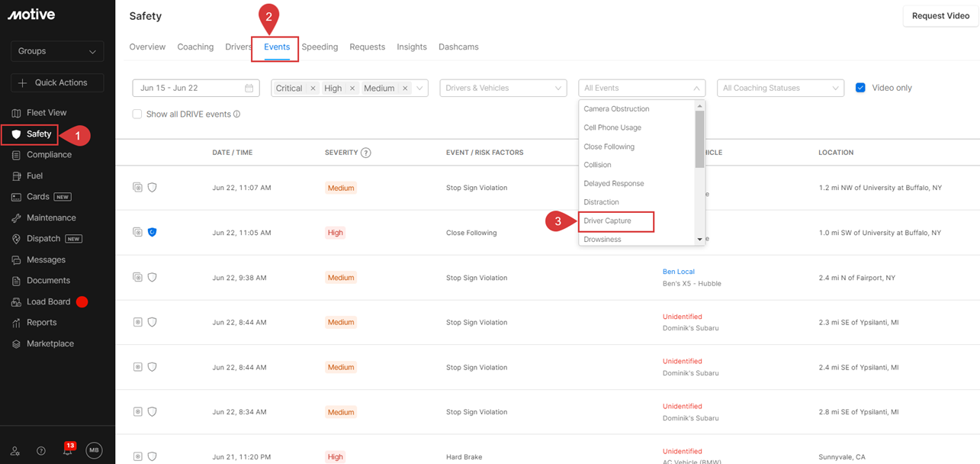Viewport: 980px width, 464px height.
Task: Click shield icon on Jun 22, 9:38 AM row
Action: click(x=153, y=278)
